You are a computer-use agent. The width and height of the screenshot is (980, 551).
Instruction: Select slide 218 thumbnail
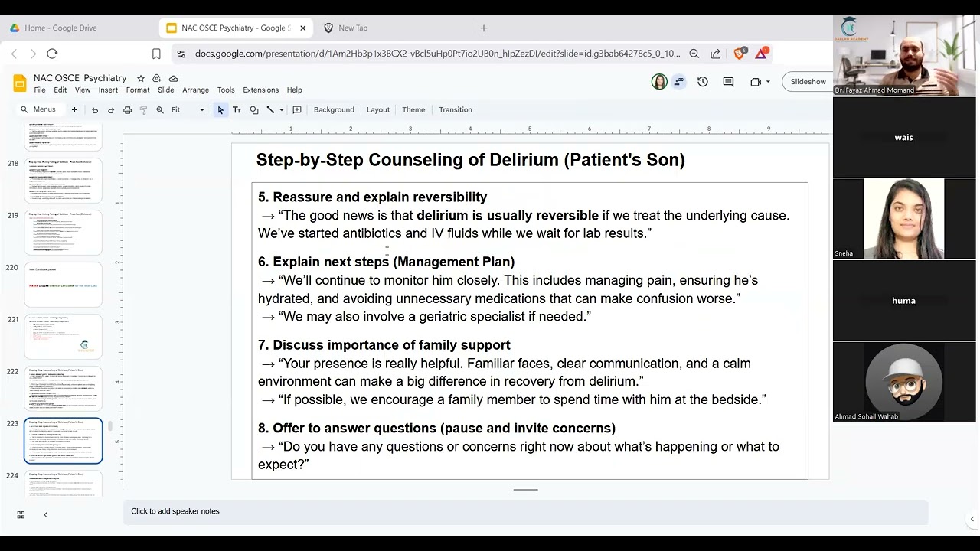pos(64,181)
